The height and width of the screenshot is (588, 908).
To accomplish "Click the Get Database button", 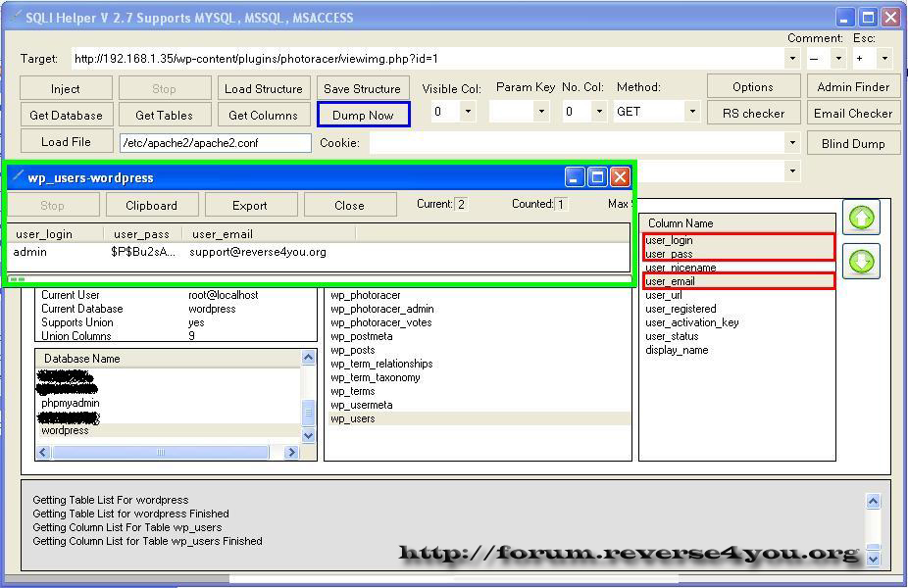I will [x=66, y=116].
